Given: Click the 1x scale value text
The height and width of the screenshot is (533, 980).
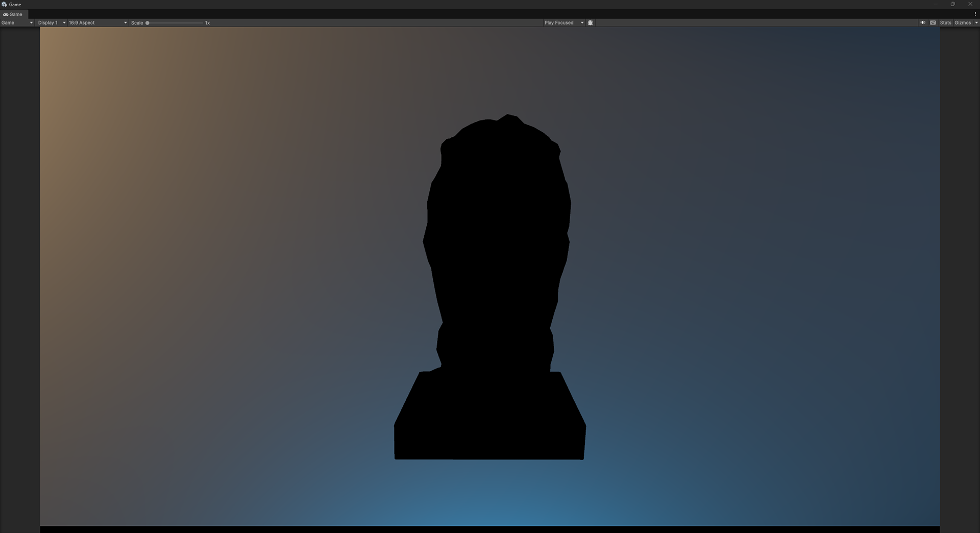Looking at the screenshot, I should tap(208, 23).
